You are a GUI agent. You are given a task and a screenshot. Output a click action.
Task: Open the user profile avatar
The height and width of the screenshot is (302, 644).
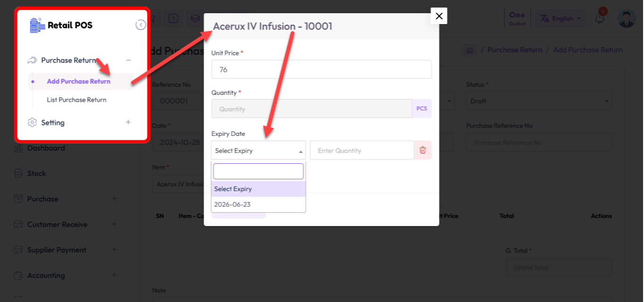(627, 19)
